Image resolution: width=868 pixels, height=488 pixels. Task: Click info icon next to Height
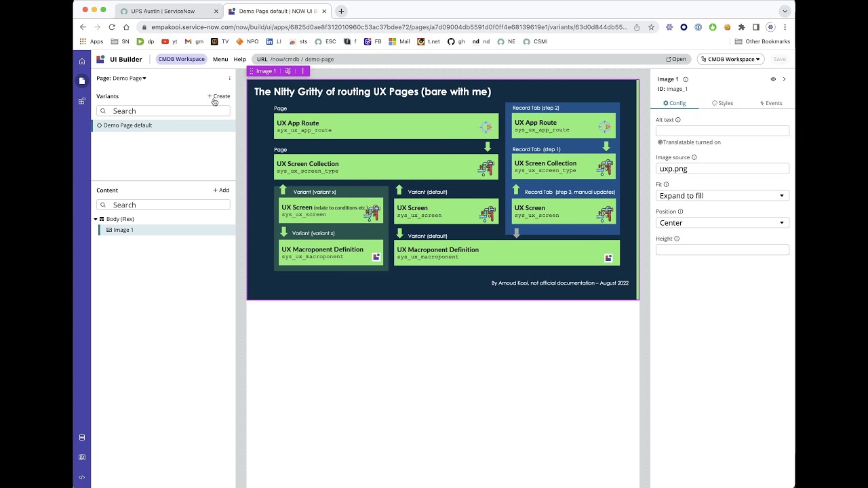pos(677,239)
